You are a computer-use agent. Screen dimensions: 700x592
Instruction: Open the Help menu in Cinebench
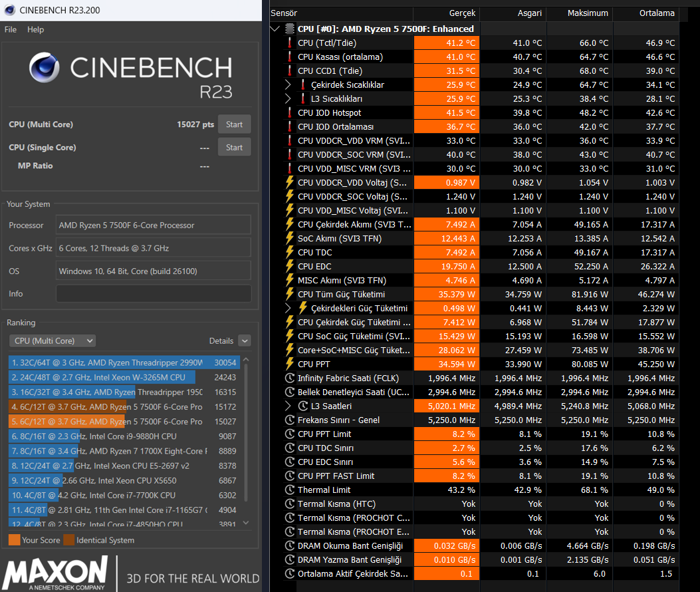coord(35,29)
